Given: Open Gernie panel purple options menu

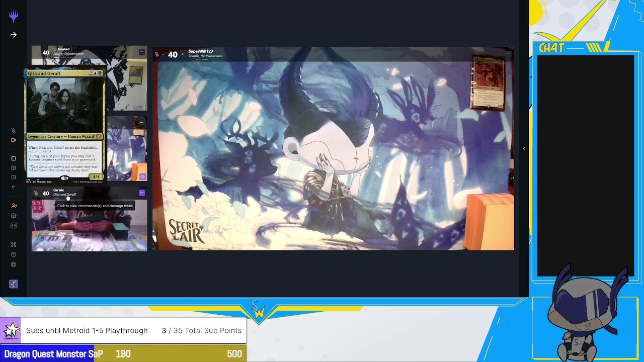Looking at the screenshot, I should point(142,193).
